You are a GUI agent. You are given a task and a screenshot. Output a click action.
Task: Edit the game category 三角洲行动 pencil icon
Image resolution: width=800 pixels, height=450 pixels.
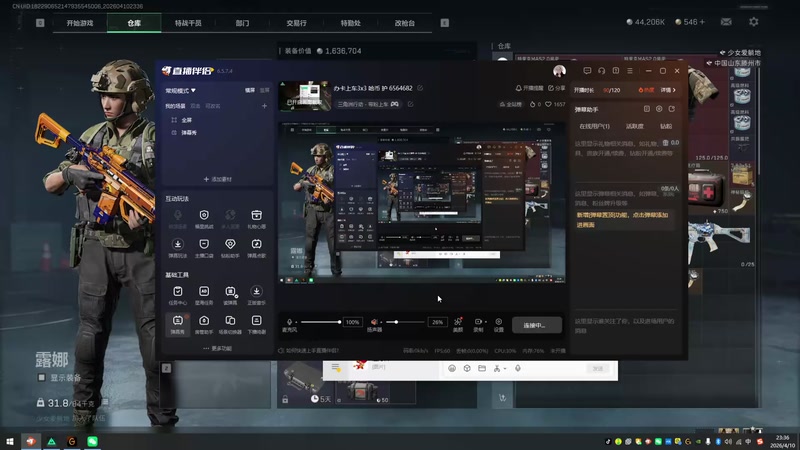click(410, 104)
